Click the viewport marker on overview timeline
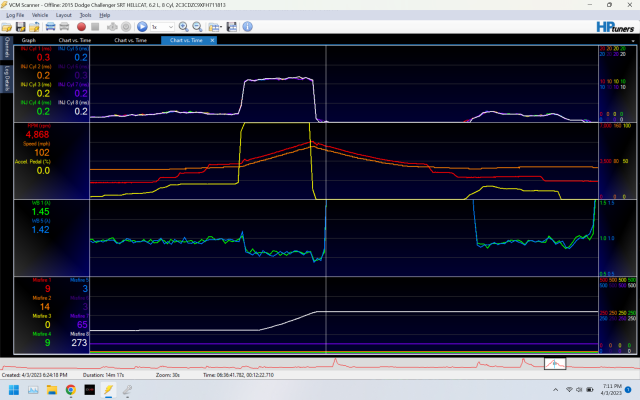This screenshot has width=640, height=400. (x=555, y=363)
